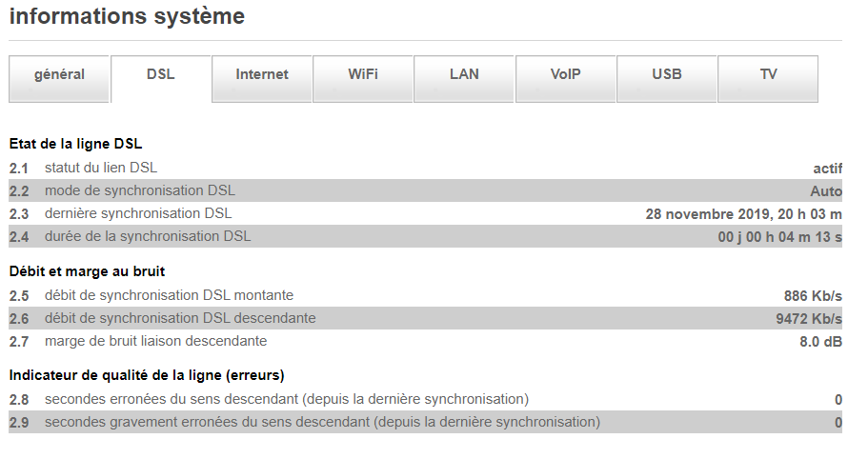Open the Internet tab

(x=262, y=75)
